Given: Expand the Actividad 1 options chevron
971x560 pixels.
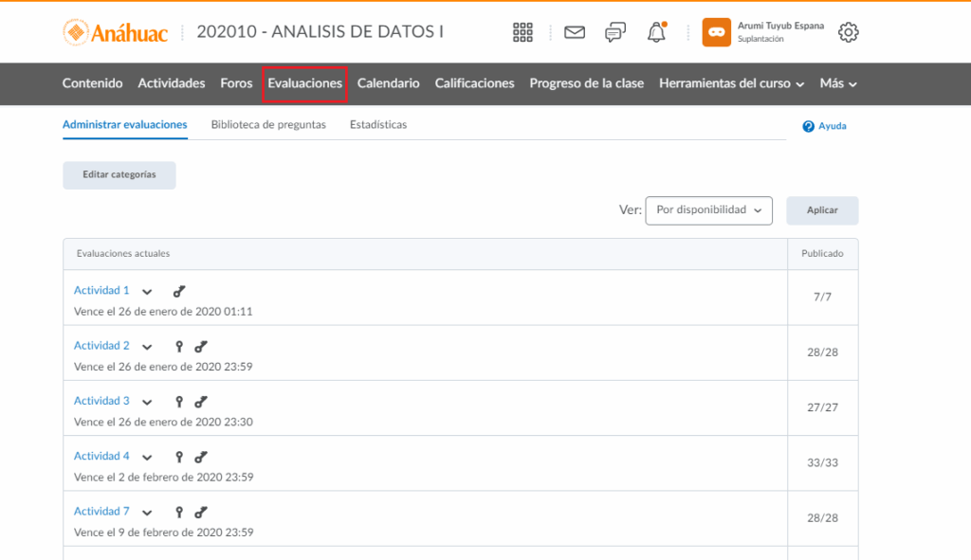Looking at the screenshot, I should tap(147, 292).
